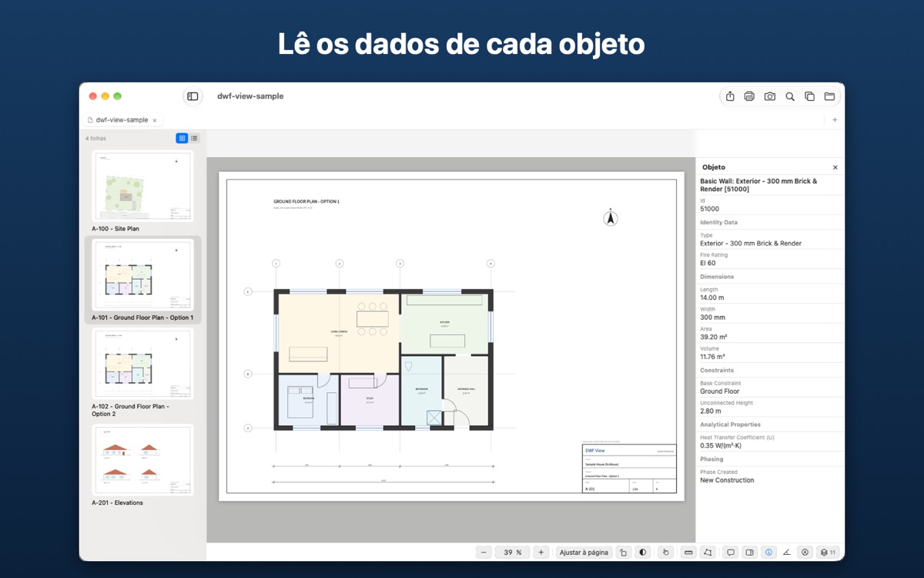Image resolution: width=924 pixels, height=578 pixels.
Task: Select the distance ruler measure tool
Action: tap(688, 552)
